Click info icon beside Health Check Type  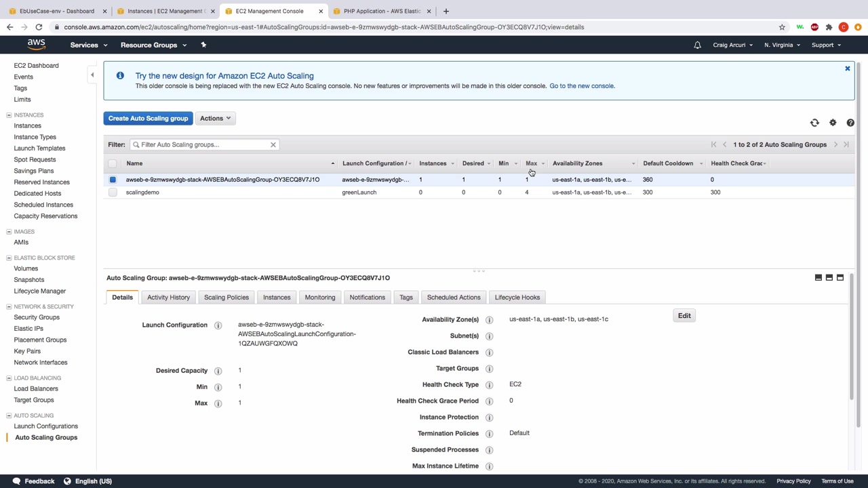coord(489,385)
